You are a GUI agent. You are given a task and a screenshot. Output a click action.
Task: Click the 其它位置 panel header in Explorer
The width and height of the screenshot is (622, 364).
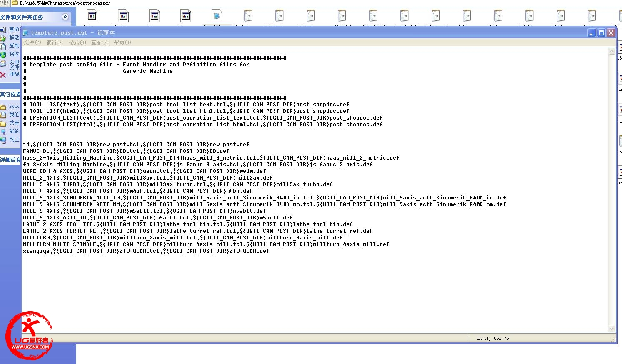click(x=10, y=95)
